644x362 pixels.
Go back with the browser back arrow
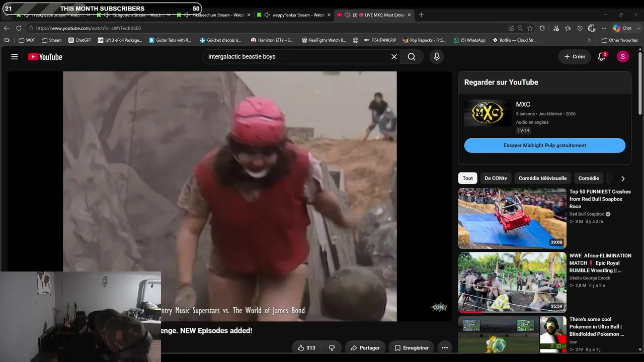tap(7, 28)
